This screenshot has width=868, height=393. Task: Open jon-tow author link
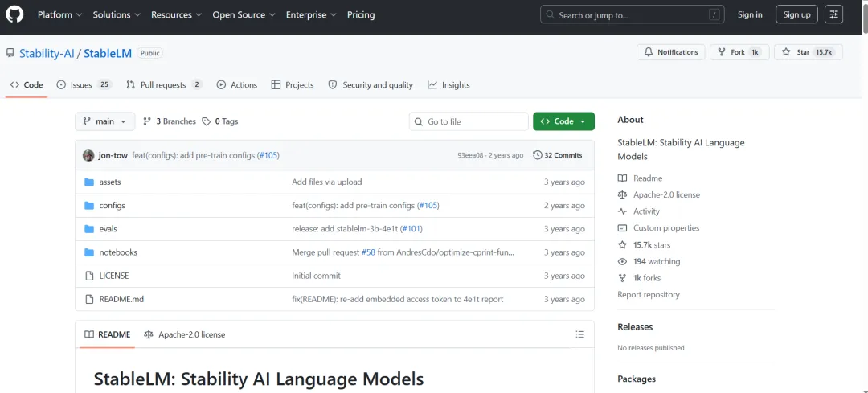pos(113,156)
